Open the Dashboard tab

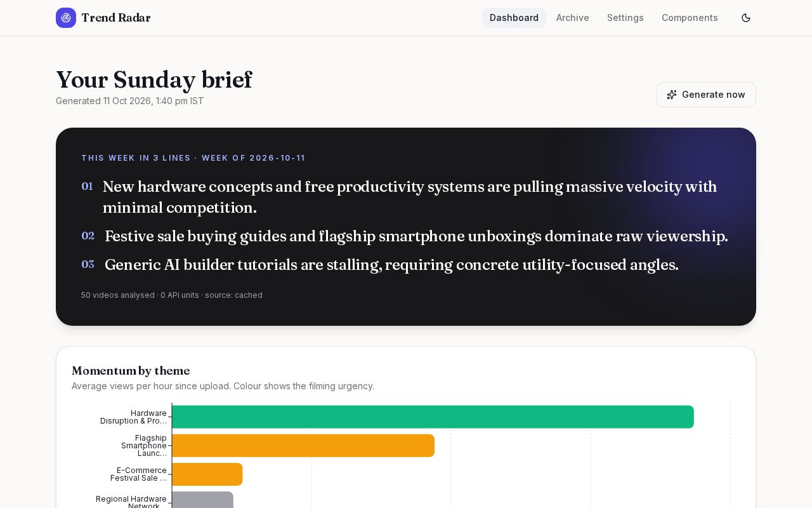(x=514, y=18)
